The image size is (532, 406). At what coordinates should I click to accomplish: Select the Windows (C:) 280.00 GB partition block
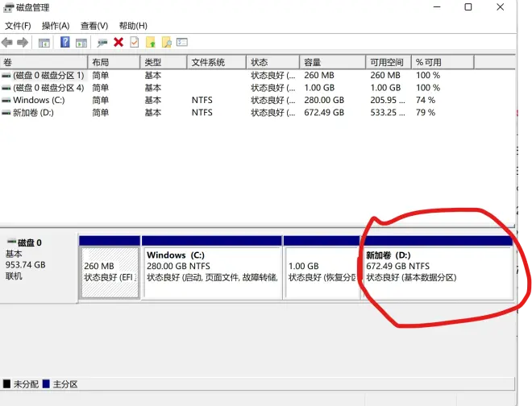coord(211,272)
